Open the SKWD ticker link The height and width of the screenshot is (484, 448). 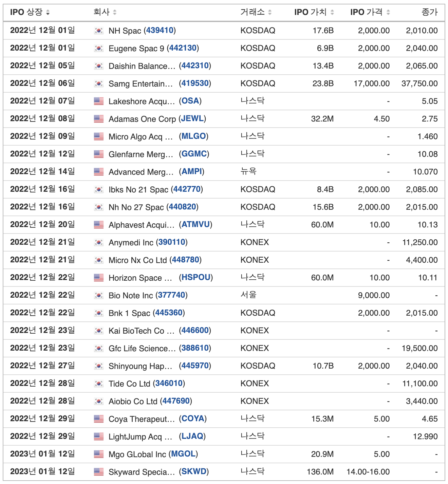point(194,471)
